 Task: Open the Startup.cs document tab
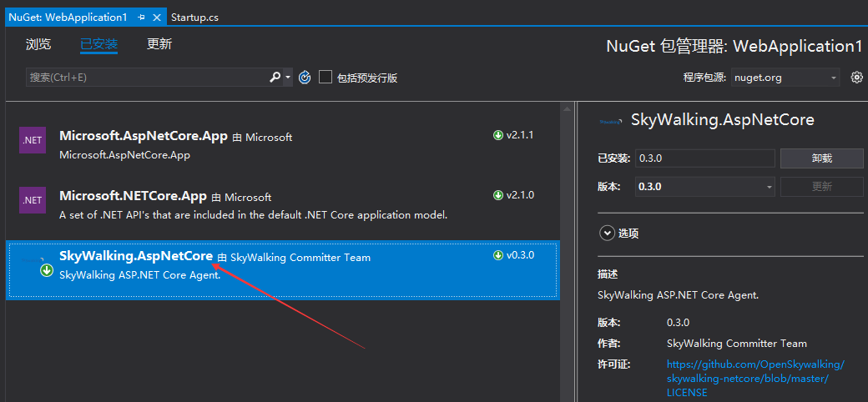click(x=194, y=18)
